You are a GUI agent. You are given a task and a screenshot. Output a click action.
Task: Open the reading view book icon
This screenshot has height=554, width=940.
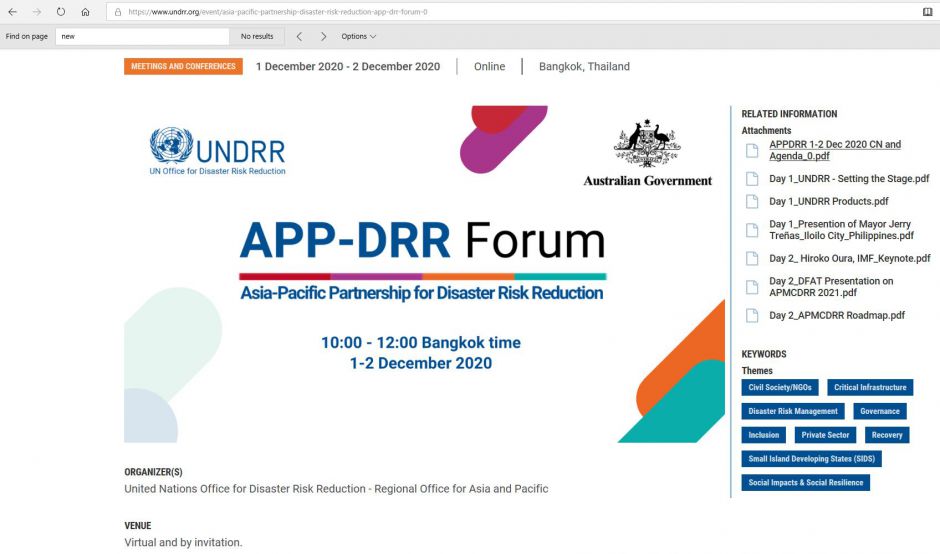[927, 12]
